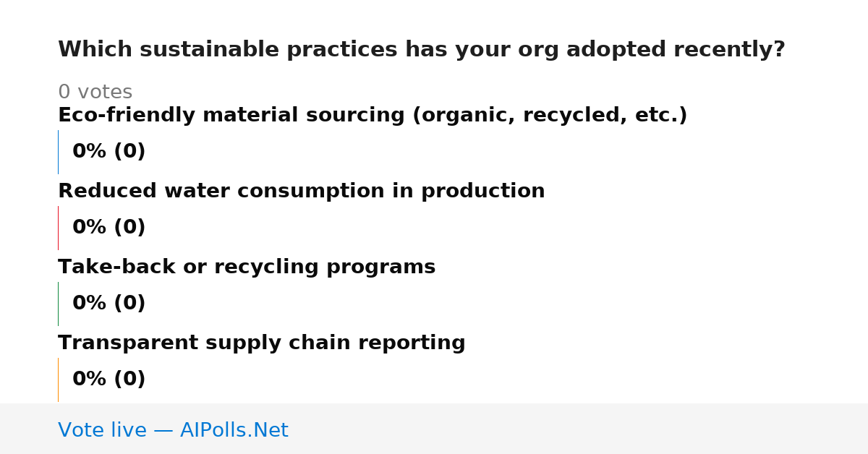Click the 0% (0) result under Take-back programs
Screen dimensions: 868x454
point(109,304)
